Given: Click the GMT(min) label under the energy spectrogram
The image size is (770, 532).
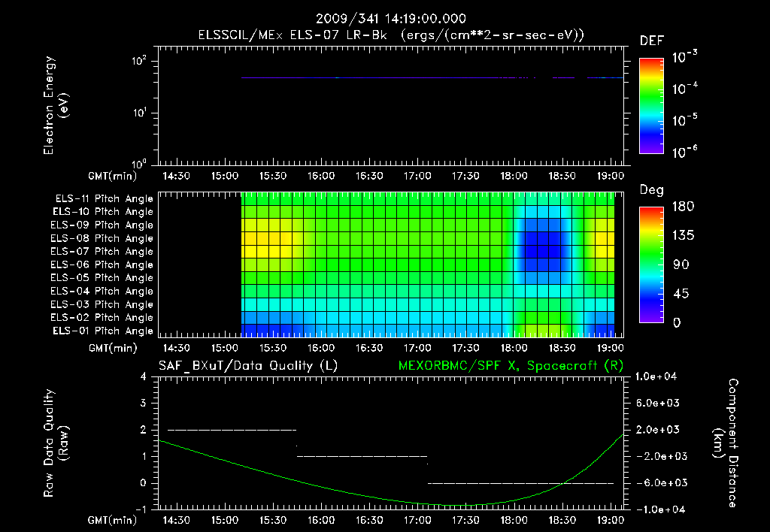Looking at the screenshot, I should (x=112, y=176).
